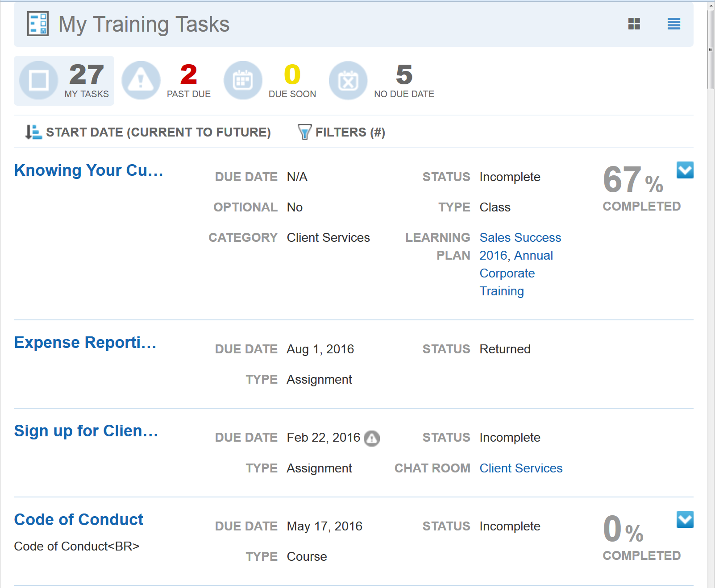Image resolution: width=715 pixels, height=588 pixels.
Task: Click the My Tasks square icon
Action: click(39, 81)
